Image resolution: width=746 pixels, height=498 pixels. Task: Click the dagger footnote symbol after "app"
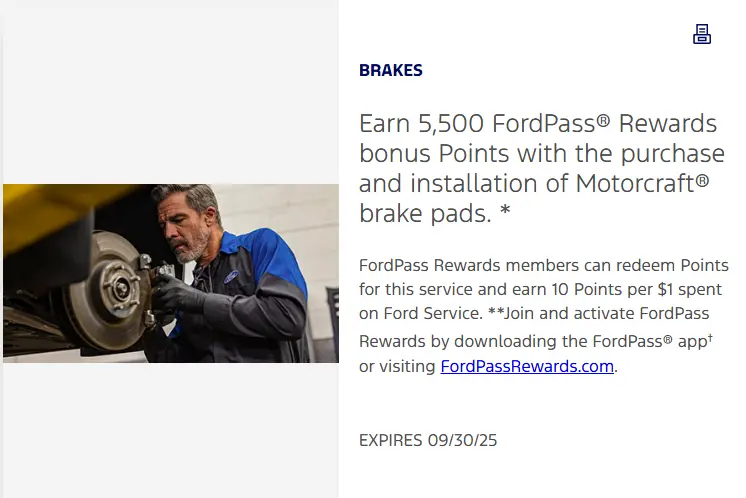pos(710,337)
